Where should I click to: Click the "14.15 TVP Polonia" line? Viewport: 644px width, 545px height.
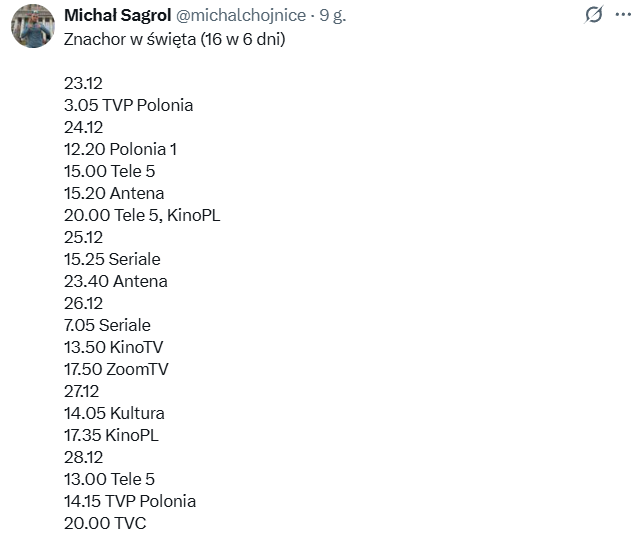coord(129,501)
